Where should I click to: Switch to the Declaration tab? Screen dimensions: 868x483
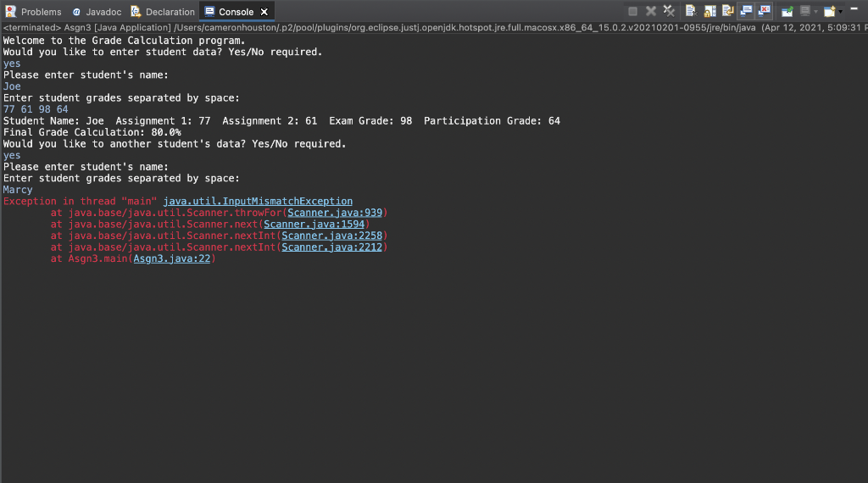click(x=163, y=12)
